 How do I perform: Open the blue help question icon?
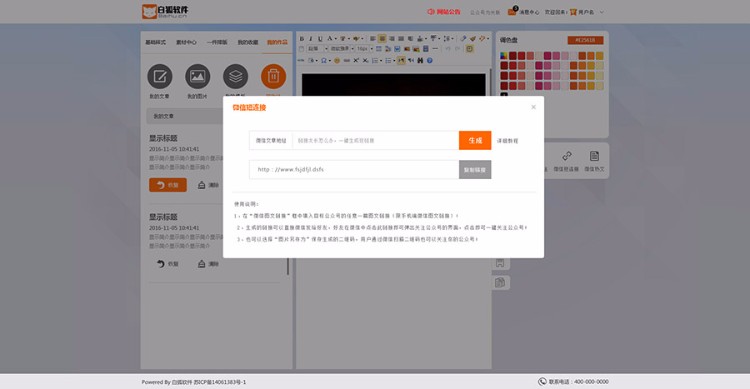[430, 61]
